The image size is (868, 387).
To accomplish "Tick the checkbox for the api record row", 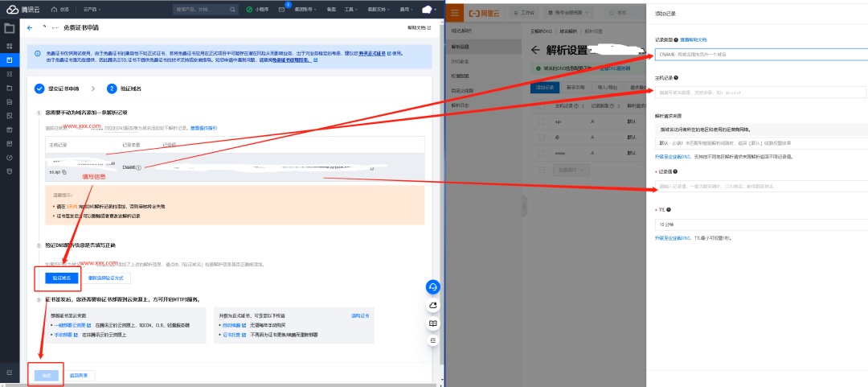I will [543, 121].
